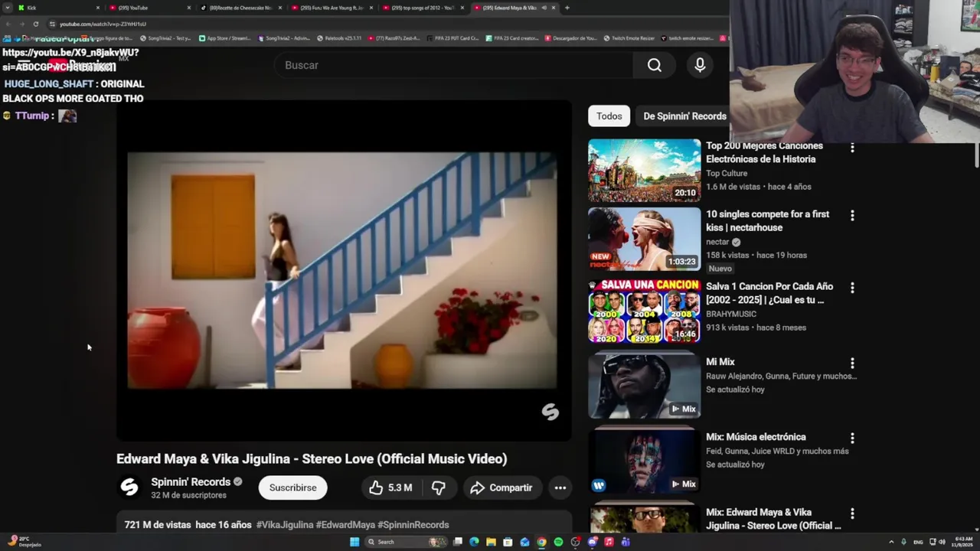Click the search magnifier button
980x551 pixels.
click(655, 65)
